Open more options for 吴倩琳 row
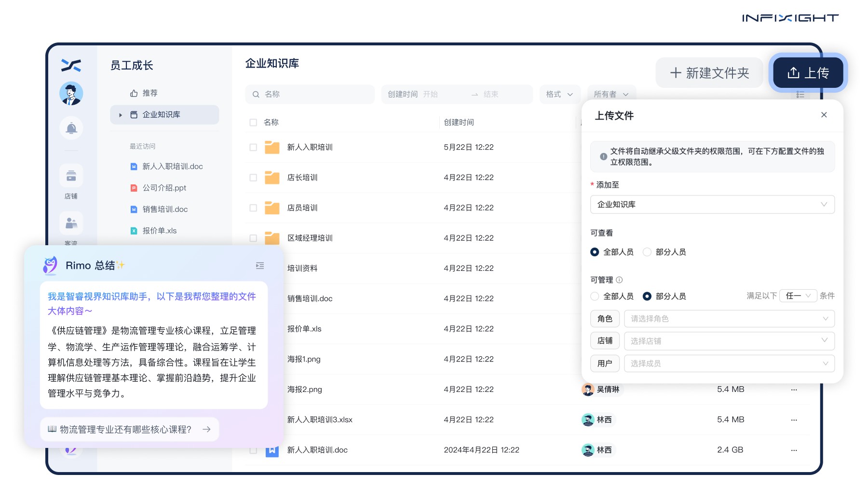This screenshot has width=868, height=502. pos(794,390)
